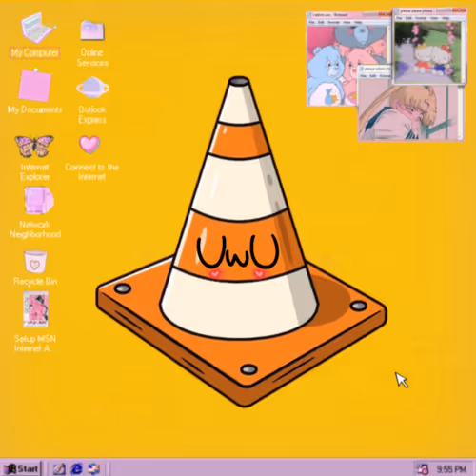Click the Sailor Moon window title bar
This screenshot has width=476, height=476.
374,69
